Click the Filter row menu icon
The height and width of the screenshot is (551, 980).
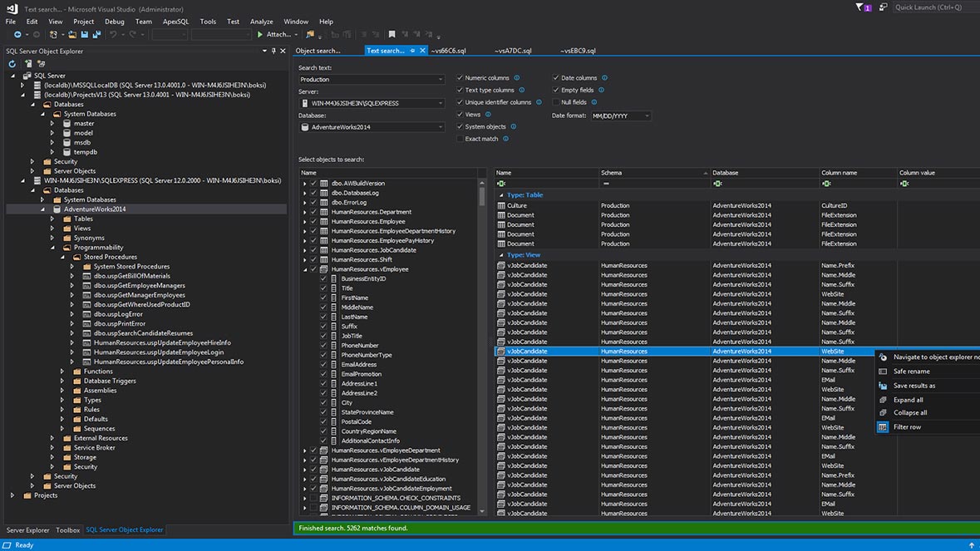[x=883, y=427]
